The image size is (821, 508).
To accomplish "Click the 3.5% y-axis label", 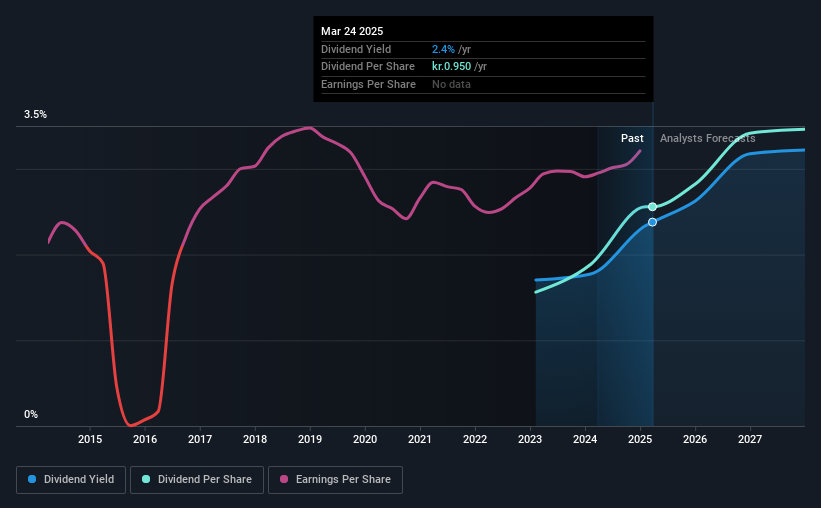I will tap(35, 114).
